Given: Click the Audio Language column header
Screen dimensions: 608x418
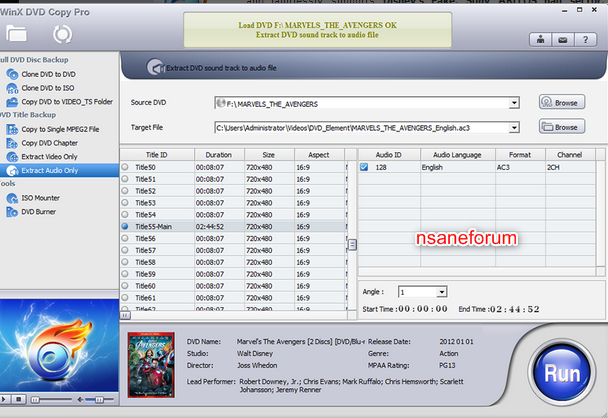Looking at the screenshot, I should click(x=458, y=155).
